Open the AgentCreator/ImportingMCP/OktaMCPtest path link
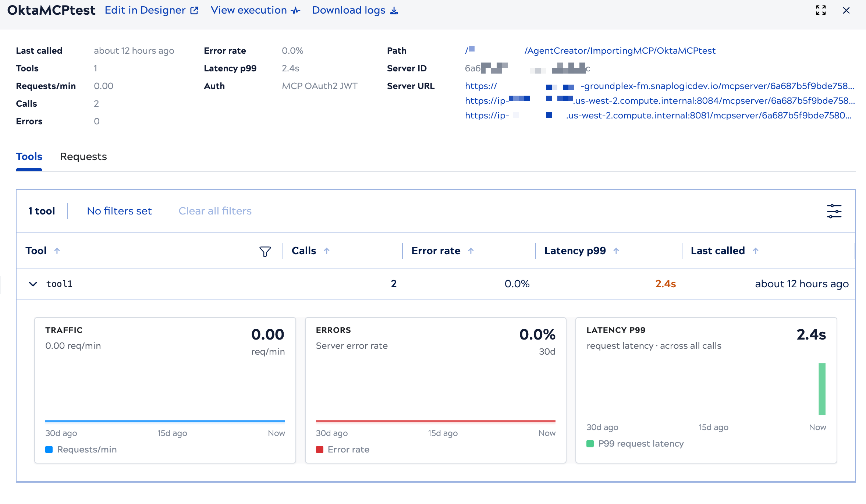The height and width of the screenshot is (504, 866). click(620, 51)
